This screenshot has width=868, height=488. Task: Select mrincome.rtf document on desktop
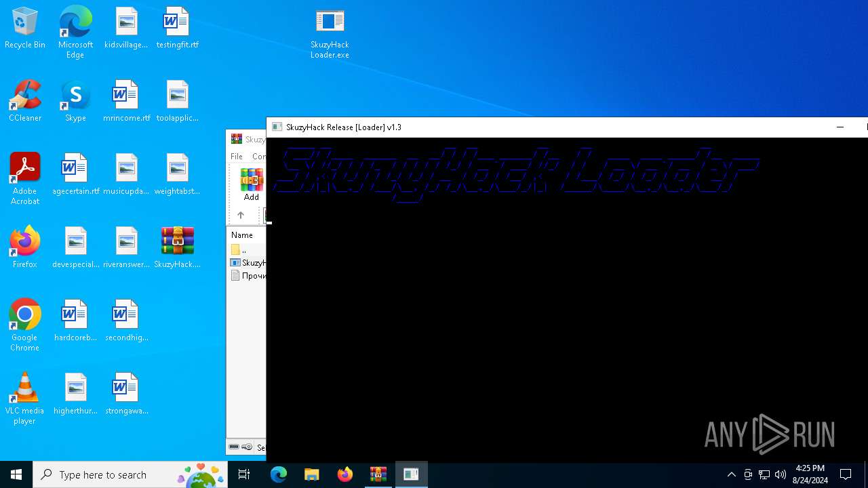coord(126,102)
